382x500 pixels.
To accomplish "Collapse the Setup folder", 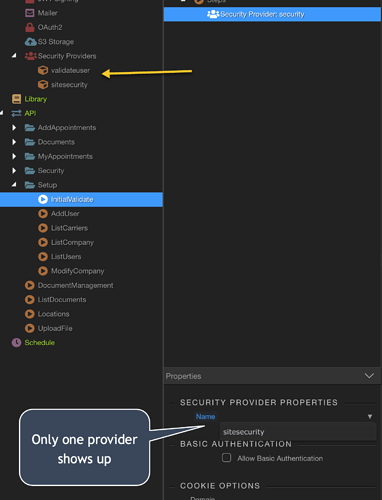I will 14,184.
